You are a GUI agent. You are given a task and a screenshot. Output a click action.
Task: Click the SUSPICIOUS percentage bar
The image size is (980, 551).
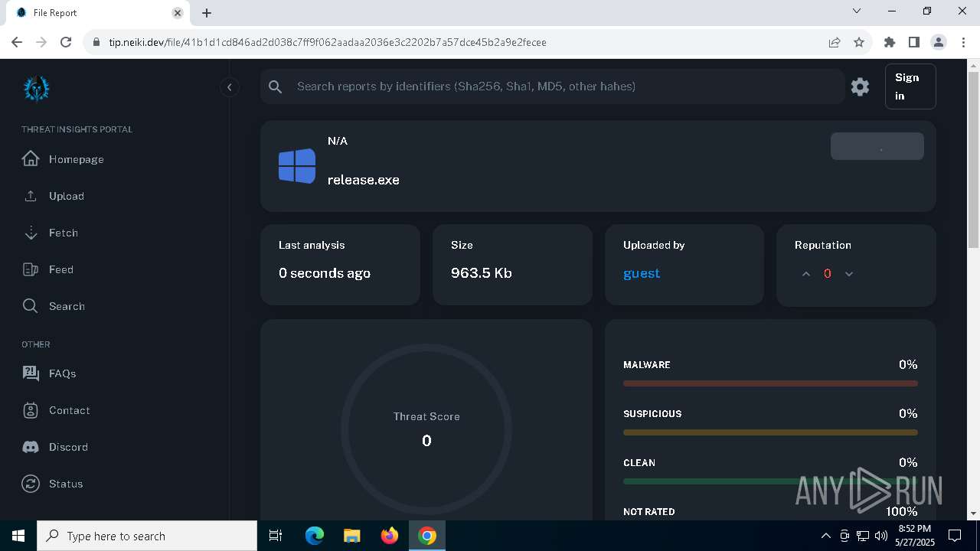coord(770,432)
